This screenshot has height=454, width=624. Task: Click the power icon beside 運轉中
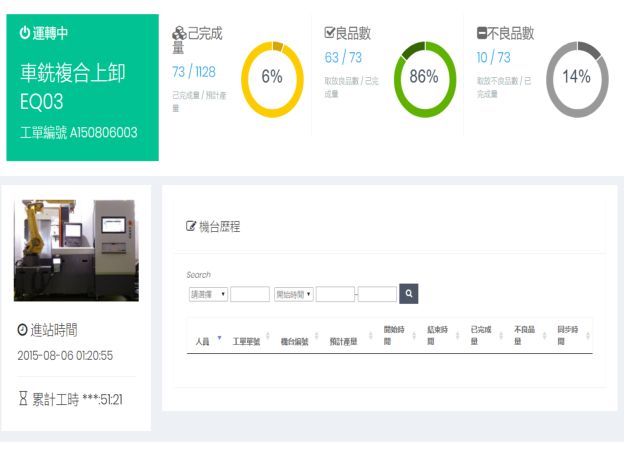click(x=25, y=33)
